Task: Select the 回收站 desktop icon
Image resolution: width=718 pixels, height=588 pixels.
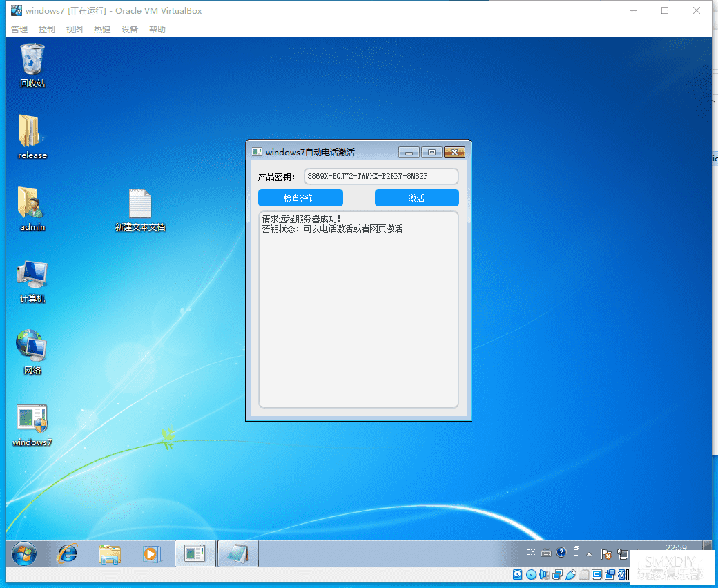Action: pyautogui.click(x=32, y=66)
